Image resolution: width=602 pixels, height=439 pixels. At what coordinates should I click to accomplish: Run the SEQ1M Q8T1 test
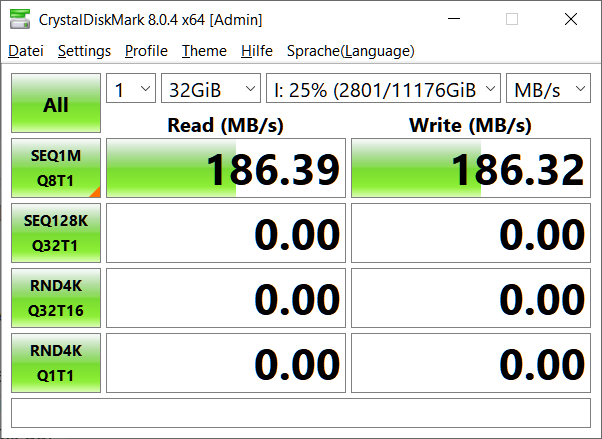(56, 168)
